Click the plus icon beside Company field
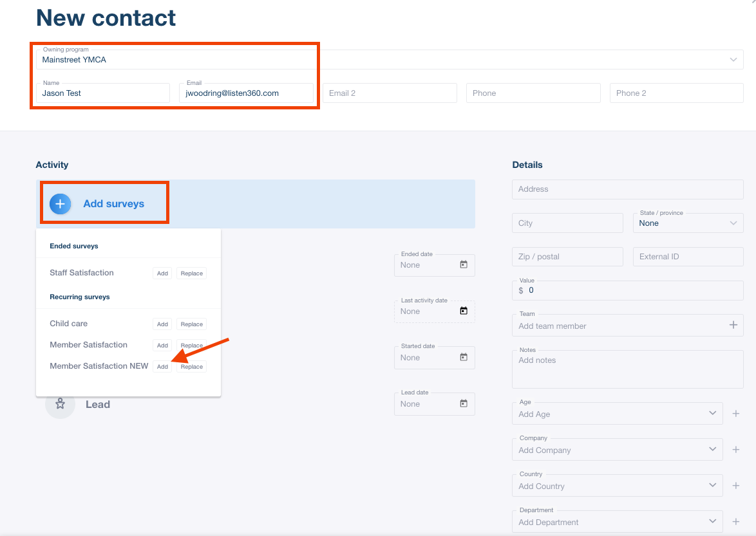The image size is (756, 536). [x=736, y=449]
